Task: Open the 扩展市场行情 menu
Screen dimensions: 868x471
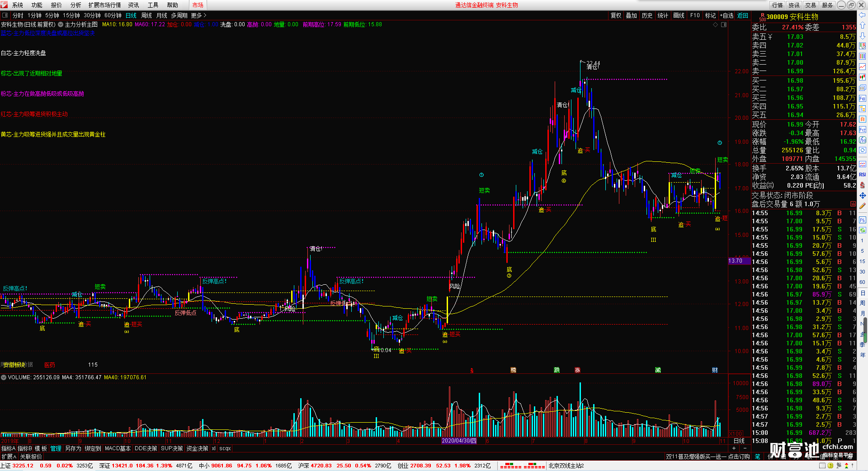Action: tap(104, 5)
